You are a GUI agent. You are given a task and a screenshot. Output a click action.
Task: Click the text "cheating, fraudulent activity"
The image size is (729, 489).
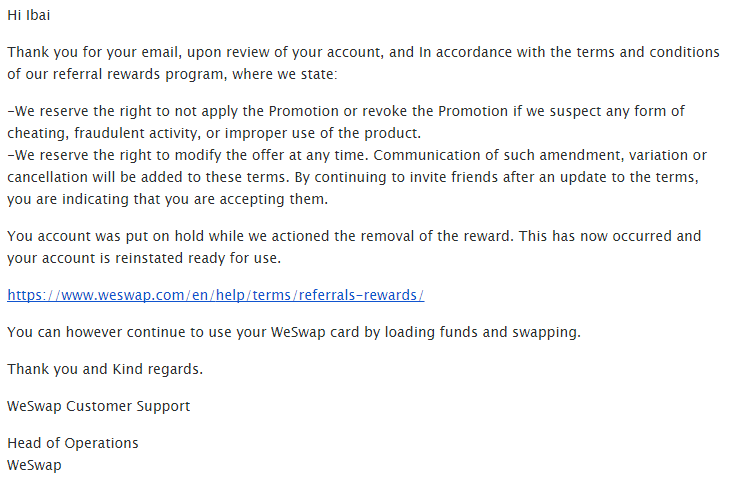tap(103, 133)
